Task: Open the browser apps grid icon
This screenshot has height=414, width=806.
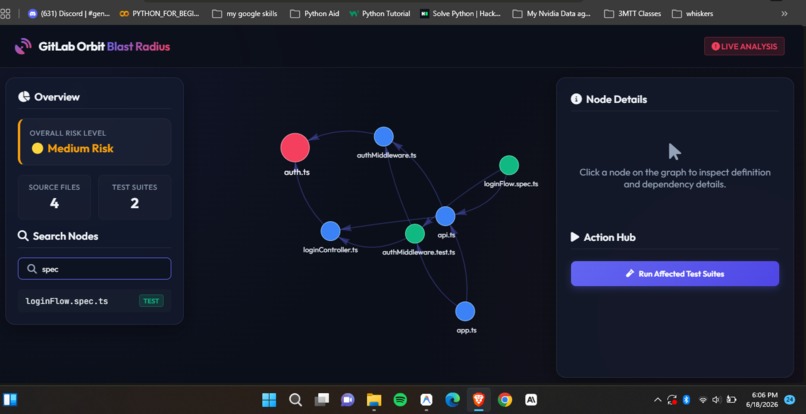Action: [5, 14]
